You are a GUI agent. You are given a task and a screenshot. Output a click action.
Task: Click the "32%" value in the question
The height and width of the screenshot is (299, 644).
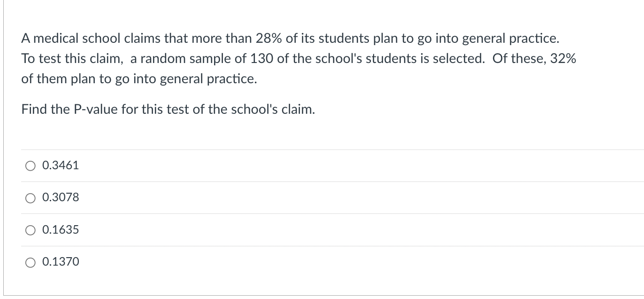[x=563, y=59]
